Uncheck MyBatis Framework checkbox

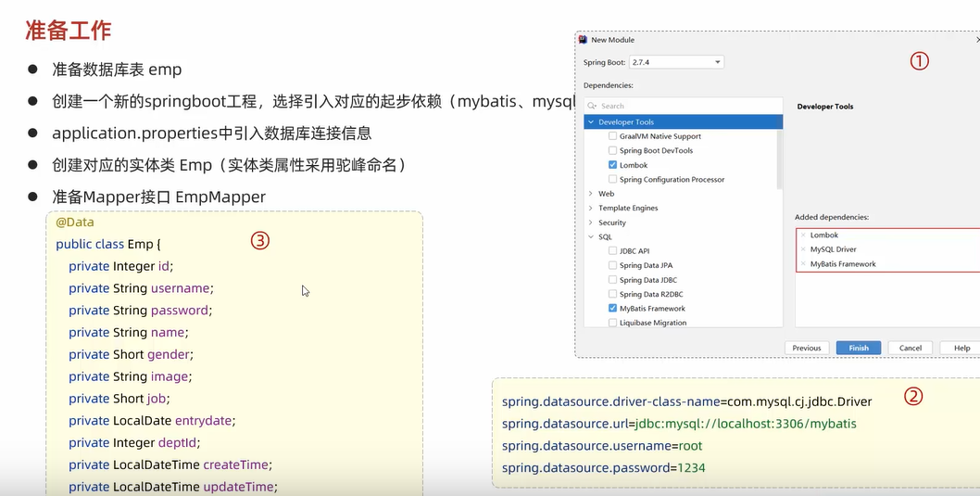click(x=612, y=309)
